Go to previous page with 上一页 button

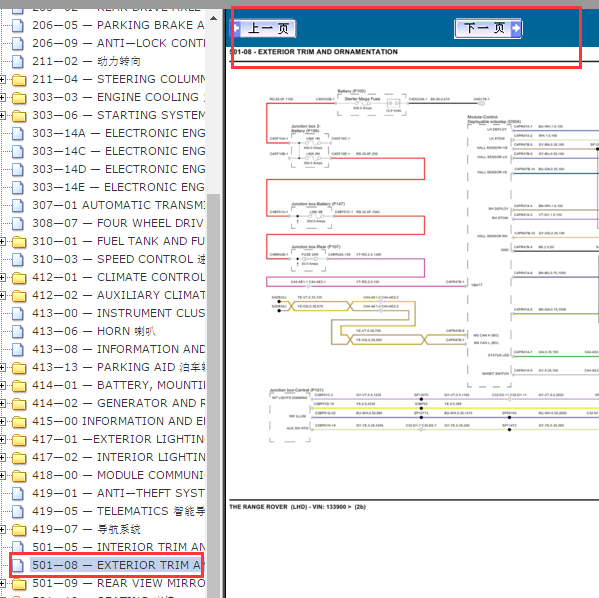coord(263,28)
